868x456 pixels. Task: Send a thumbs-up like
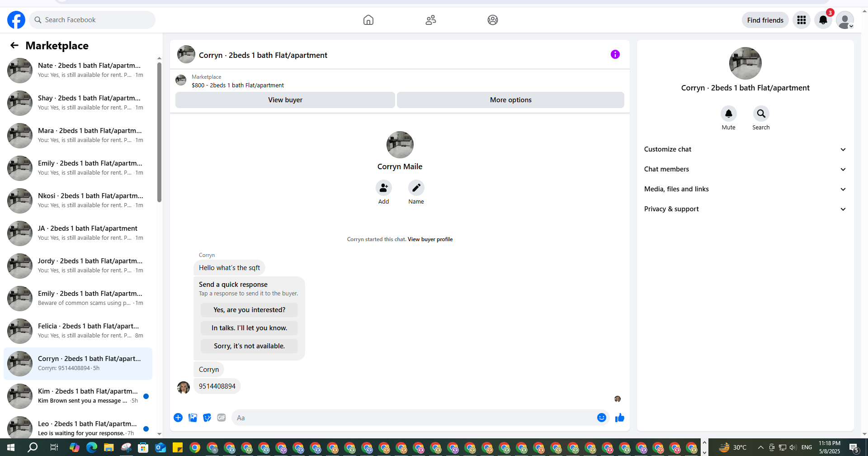(x=620, y=418)
